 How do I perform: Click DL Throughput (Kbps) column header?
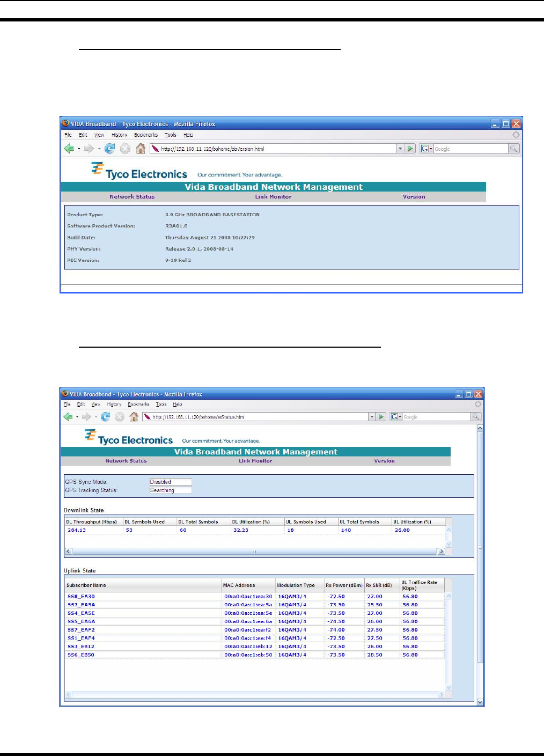pyautogui.click(x=94, y=522)
